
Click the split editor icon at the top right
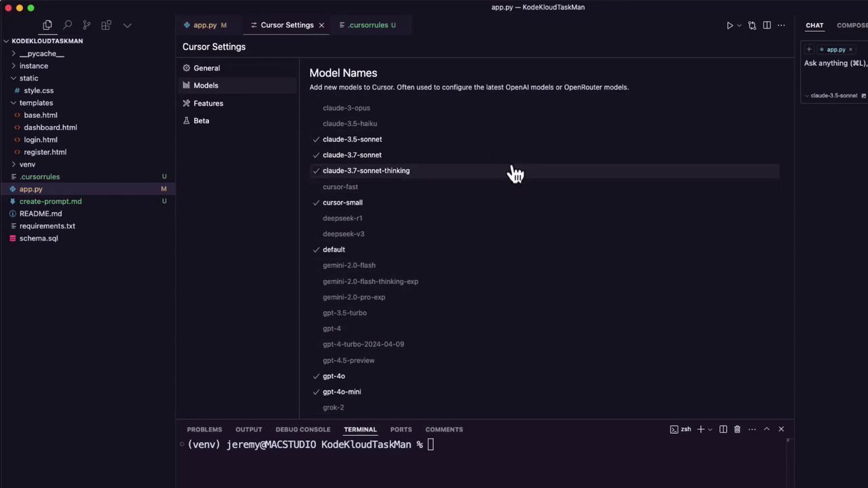(767, 25)
